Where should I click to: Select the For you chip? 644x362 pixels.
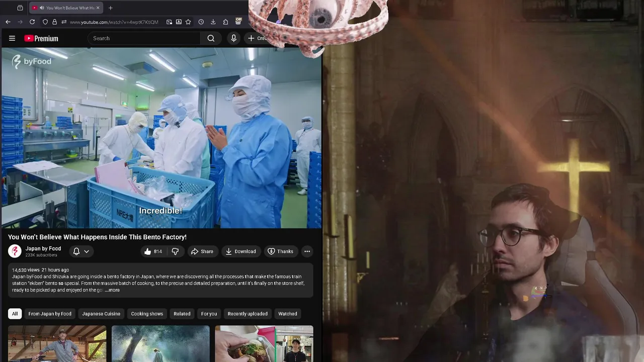pos(209,314)
